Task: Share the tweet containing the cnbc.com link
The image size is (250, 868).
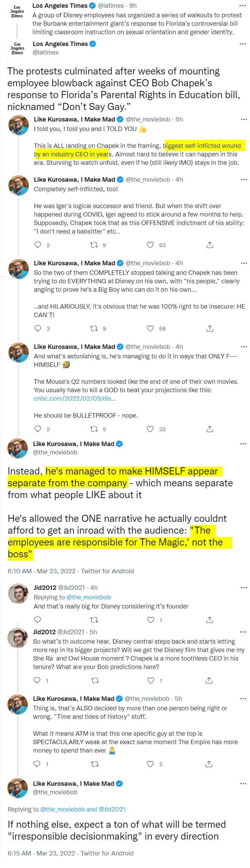Action: point(210,429)
